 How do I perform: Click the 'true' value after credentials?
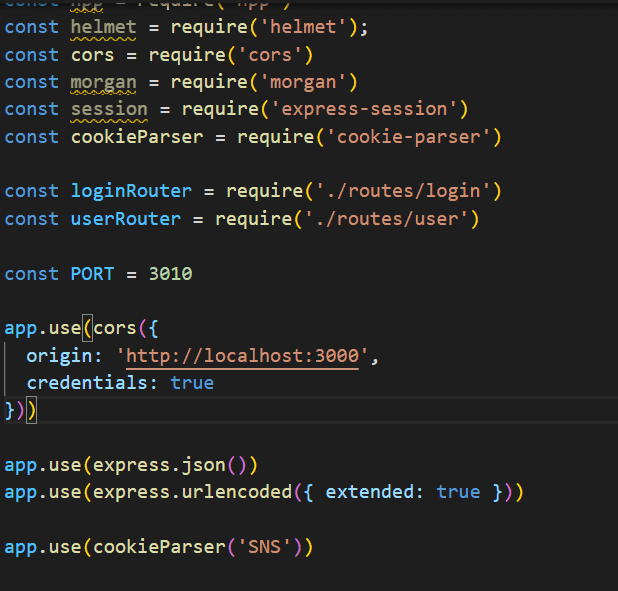point(192,383)
